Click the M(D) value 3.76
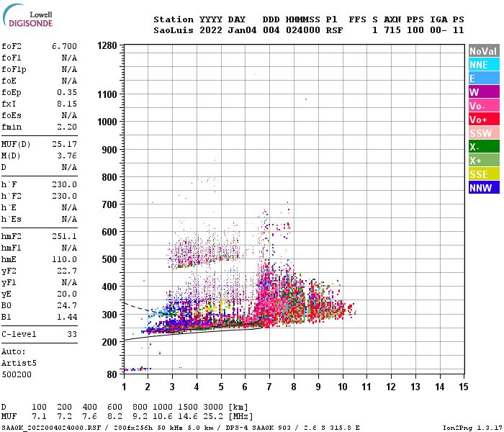Screen dimensions: 504x432 coord(67,156)
